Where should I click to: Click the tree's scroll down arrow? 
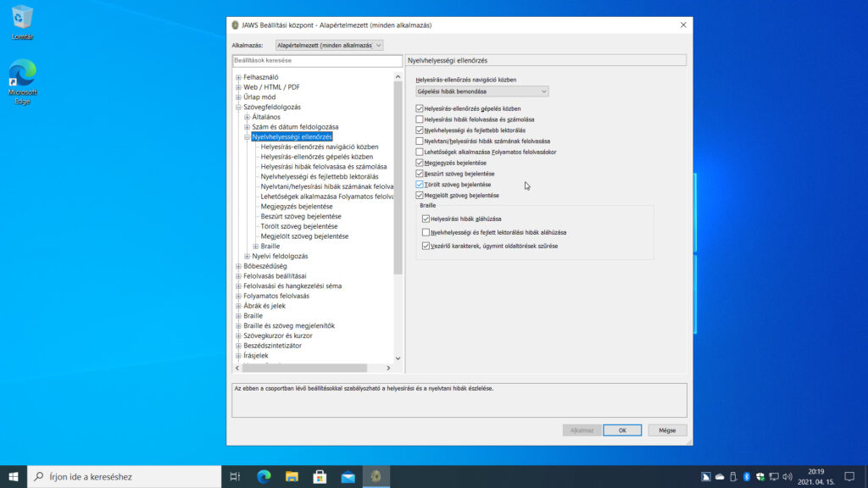pos(398,358)
